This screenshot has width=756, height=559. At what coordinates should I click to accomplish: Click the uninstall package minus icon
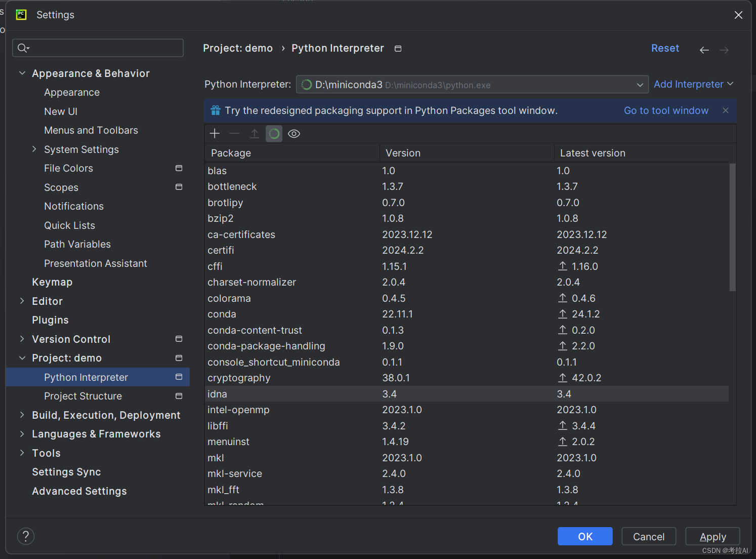(x=234, y=134)
